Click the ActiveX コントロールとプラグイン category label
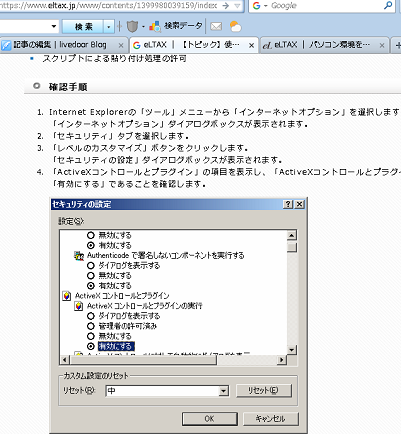Viewport: 401px width, 434px height. [x=122, y=296]
